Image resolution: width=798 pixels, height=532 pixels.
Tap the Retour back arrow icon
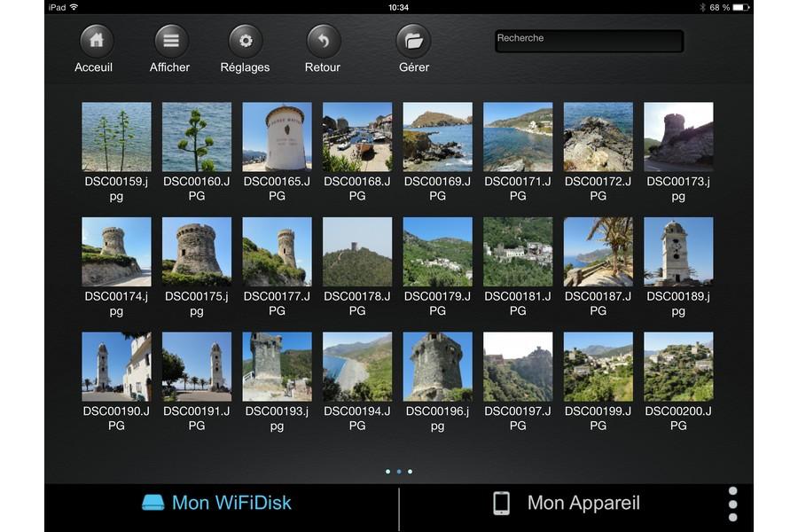tap(324, 41)
